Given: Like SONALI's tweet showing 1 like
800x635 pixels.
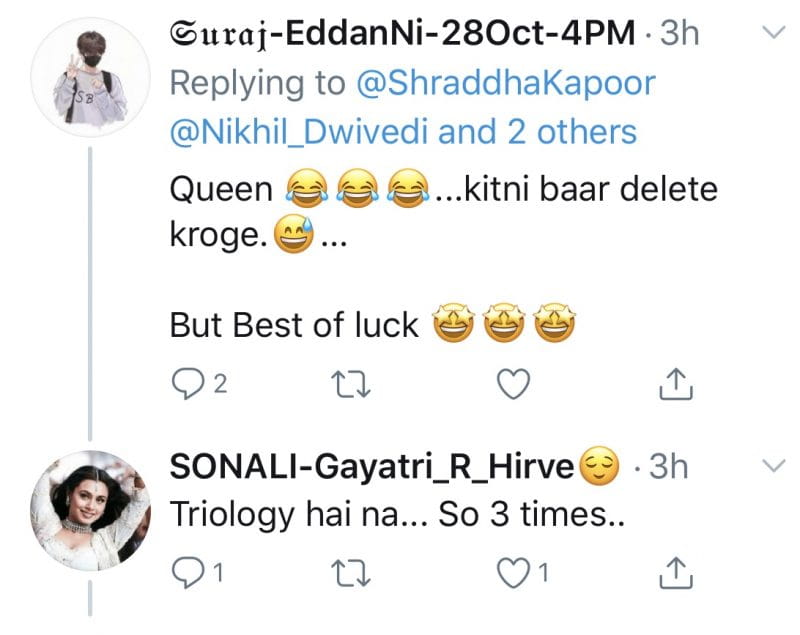Looking at the screenshot, I should pyautogui.click(x=514, y=572).
